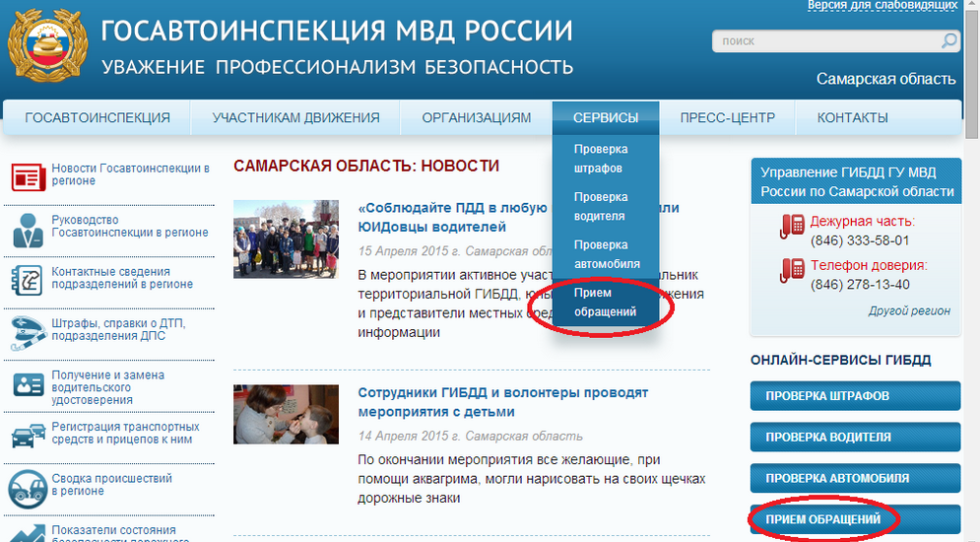Open the УЧАСТНИКАМ ДВИЖЕНИЯ navigation tab
This screenshot has height=542, width=980.
295,118
